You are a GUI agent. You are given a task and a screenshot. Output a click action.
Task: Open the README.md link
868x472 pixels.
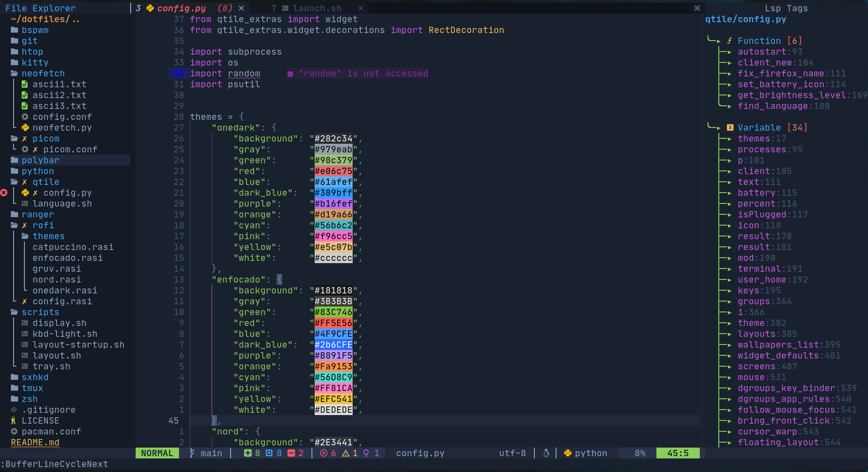coord(35,442)
